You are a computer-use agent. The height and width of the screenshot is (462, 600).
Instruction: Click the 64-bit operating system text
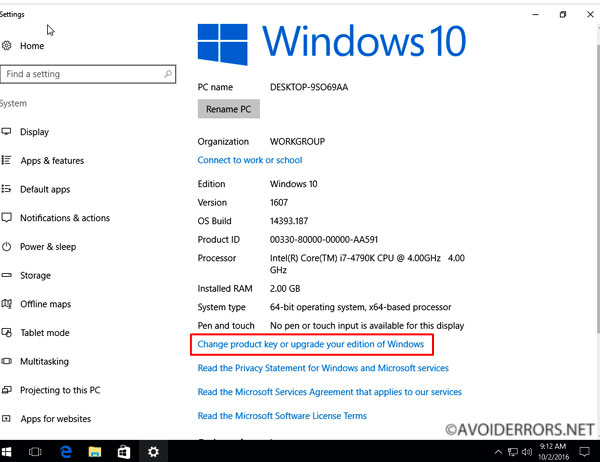360,307
